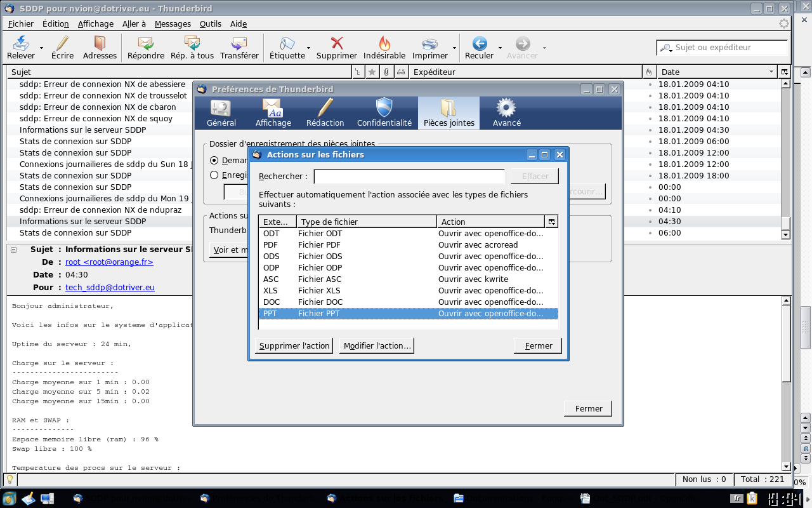Click the Répondre reply icon
This screenshot has width=812, height=508.
(146, 44)
